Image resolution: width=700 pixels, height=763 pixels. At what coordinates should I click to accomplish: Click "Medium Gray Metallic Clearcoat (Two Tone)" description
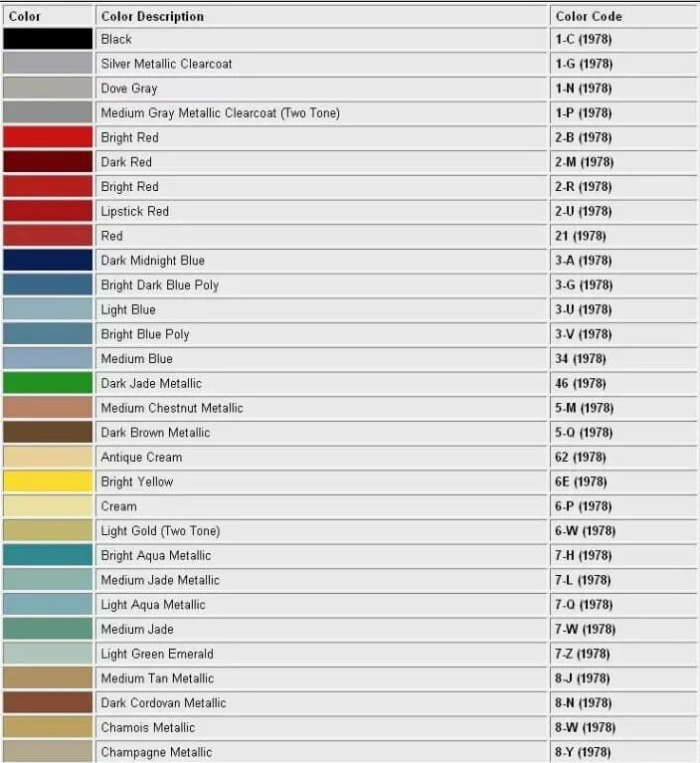(221, 112)
